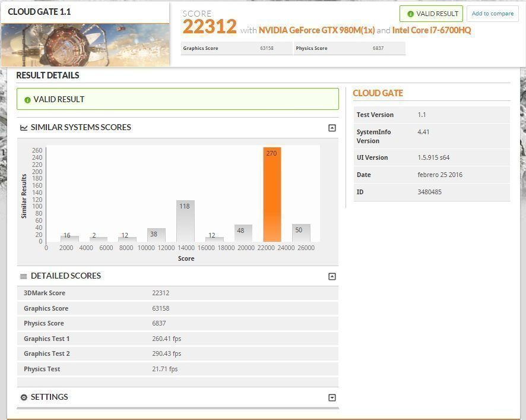Open the Intel Core i7-6700HQ link
The image size is (526, 420).
click(x=432, y=30)
